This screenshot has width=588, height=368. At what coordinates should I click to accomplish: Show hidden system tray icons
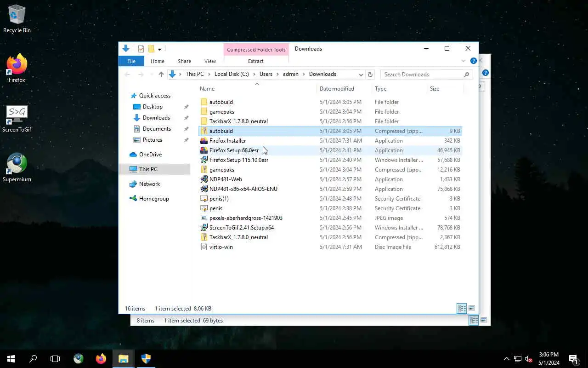pos(507,359)
